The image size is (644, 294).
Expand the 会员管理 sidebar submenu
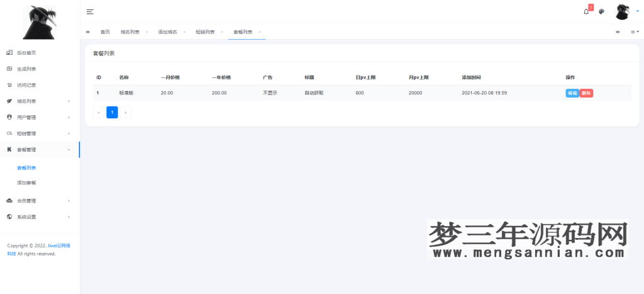click(x=40, y=201)
